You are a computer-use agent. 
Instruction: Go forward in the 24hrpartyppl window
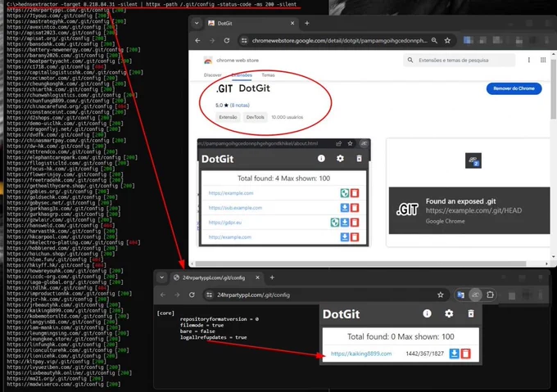click(x=177, y=295)
